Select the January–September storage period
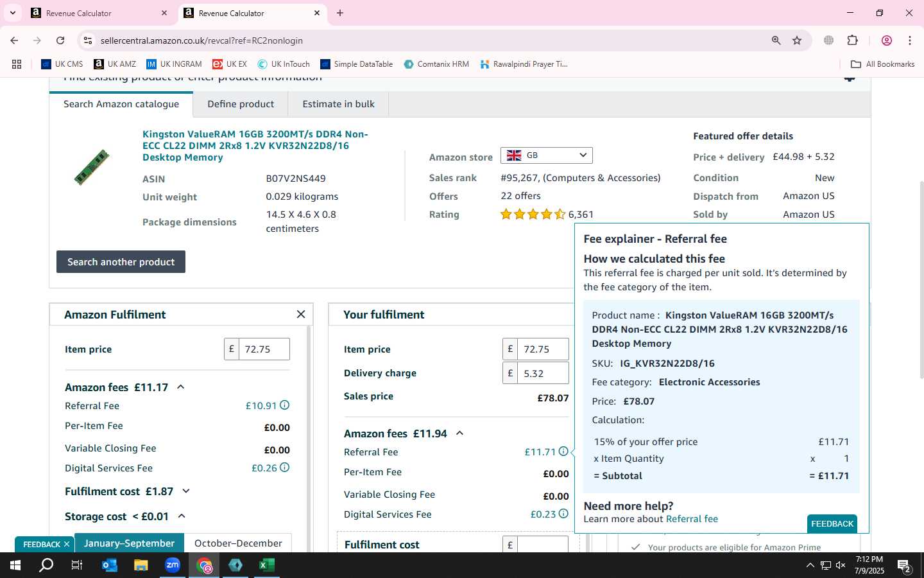Screen dimensions: 924x578 pyautogui.click(x=129, y=543)
